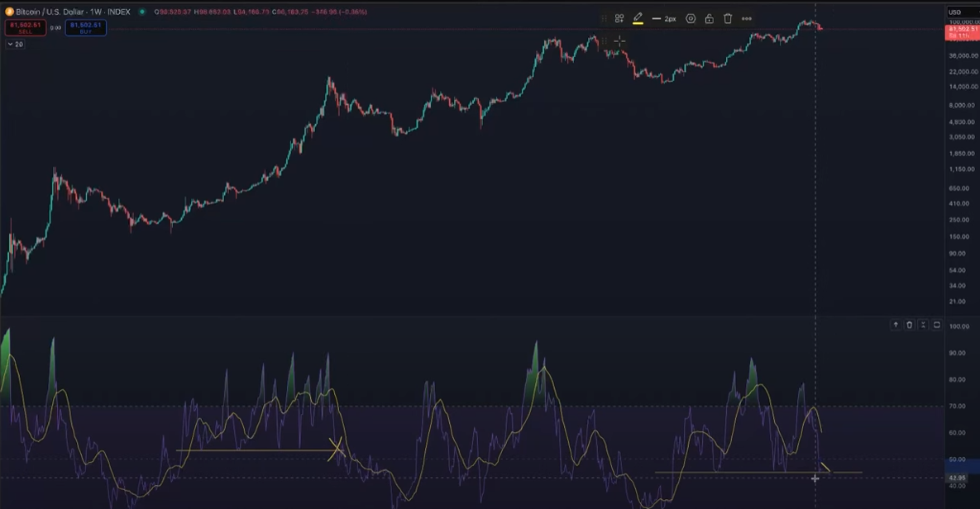This screenshot has width=980, height=509.
Task: Delete the selected drawing with trash icon
Action: point(728,19)
